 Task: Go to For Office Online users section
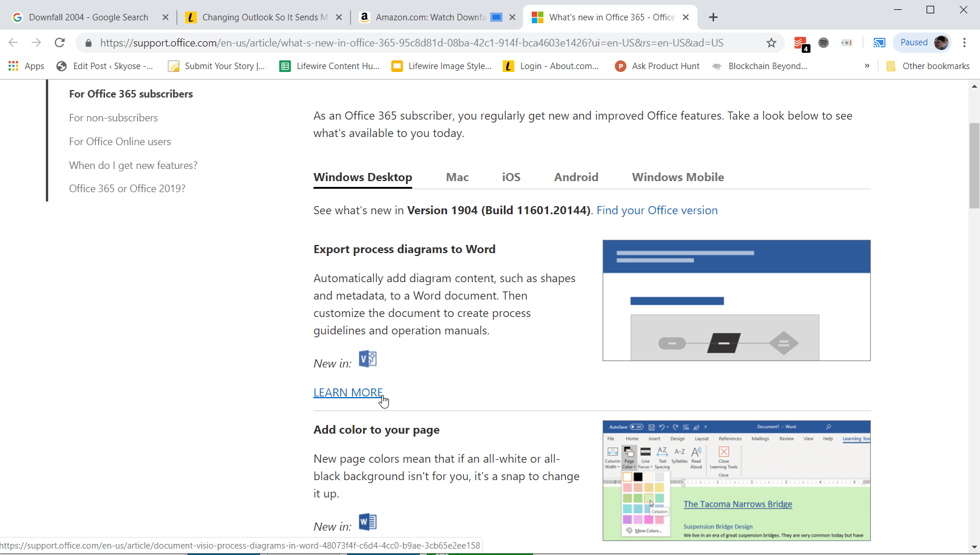click(x=120, y=142)
